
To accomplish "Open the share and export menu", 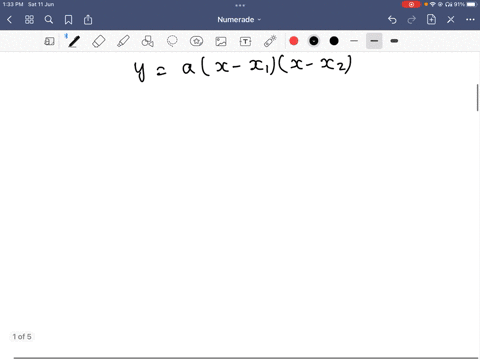I will coord(88,20).
